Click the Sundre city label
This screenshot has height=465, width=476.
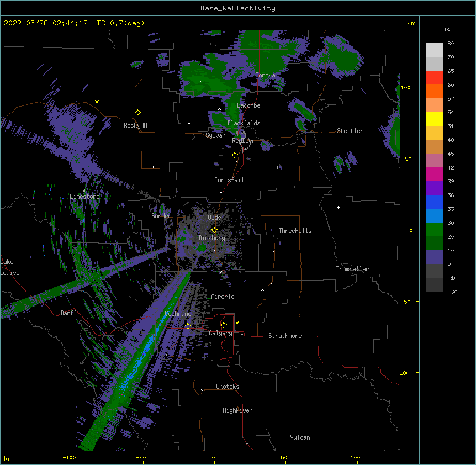(161, 216)
